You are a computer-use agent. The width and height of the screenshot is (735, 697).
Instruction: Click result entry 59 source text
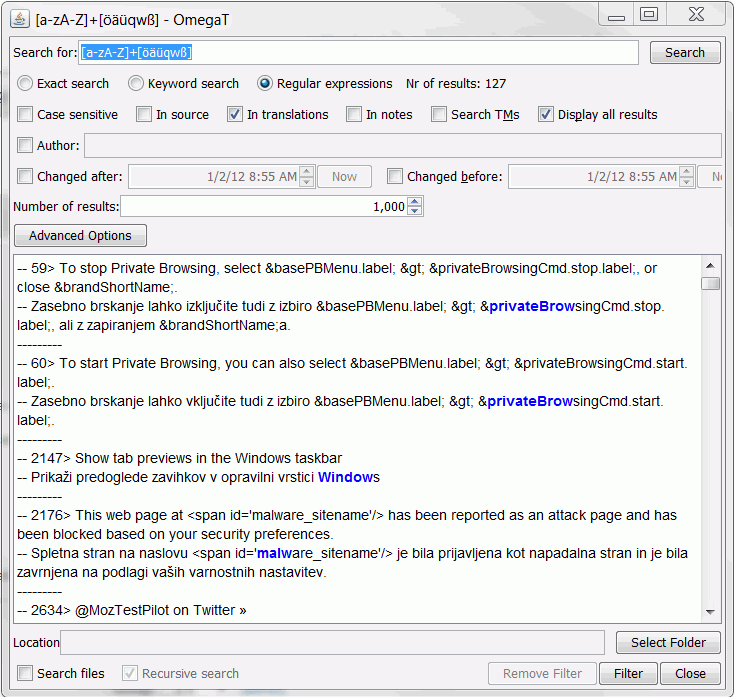337,277
